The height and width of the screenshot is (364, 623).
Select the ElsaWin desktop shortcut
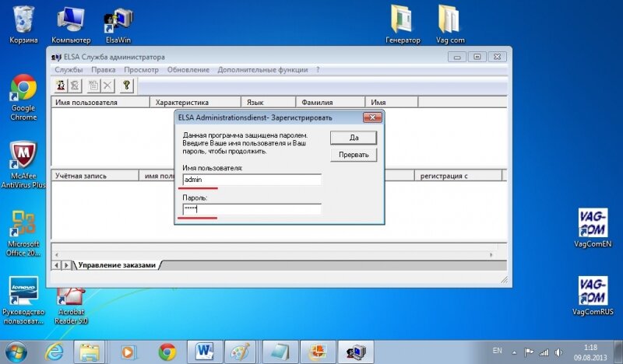point(118,25)
